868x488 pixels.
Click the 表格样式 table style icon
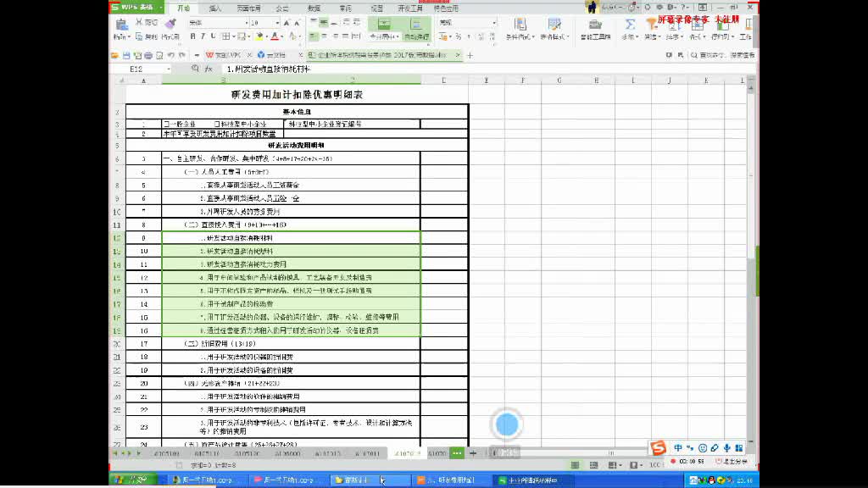[x=555, y=24]
